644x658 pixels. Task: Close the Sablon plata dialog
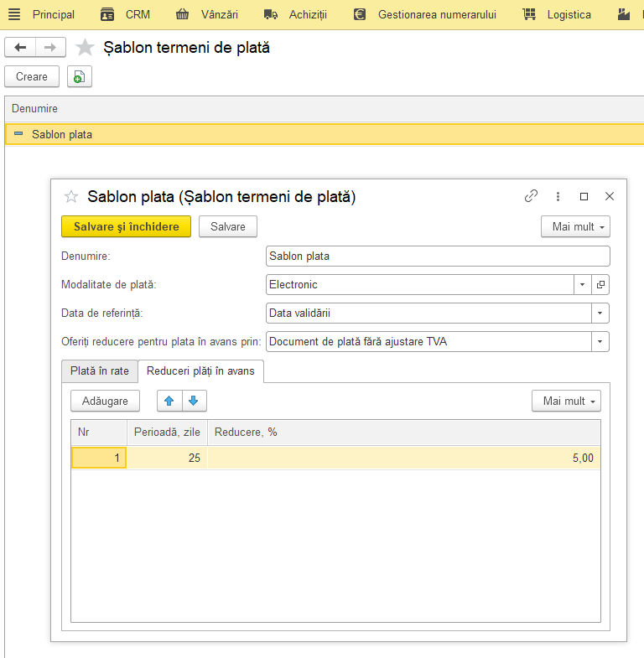(x=610, y=196)
